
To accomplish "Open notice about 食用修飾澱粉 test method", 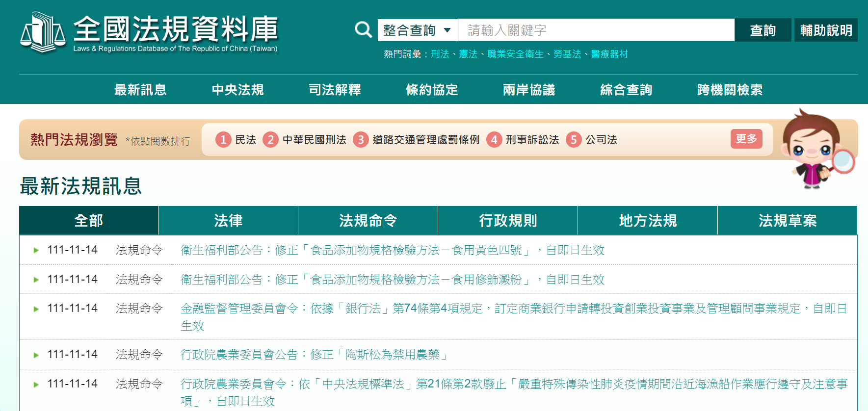I will click(x=393, y=280).
